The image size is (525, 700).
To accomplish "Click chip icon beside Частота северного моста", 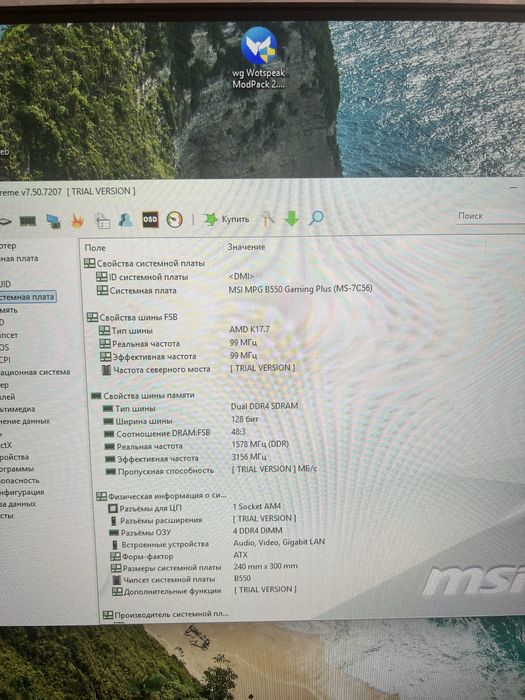I will (106, 370).
